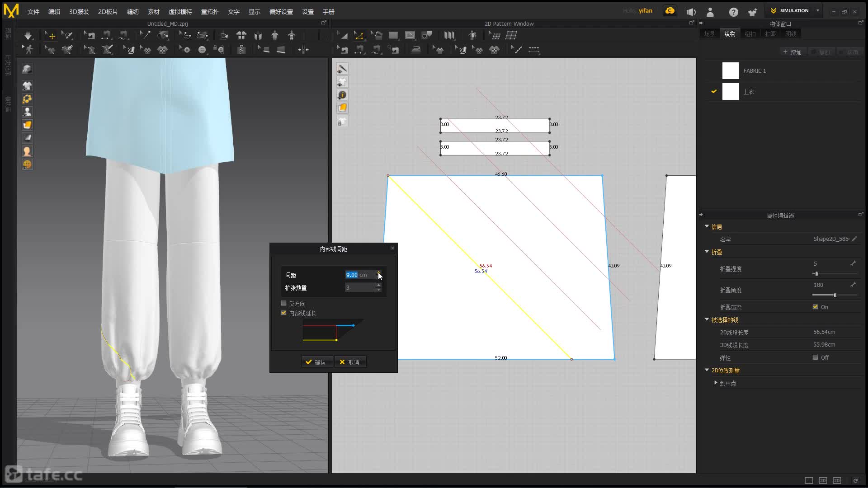
Task: Toggle the 弹性 Off checkbox
Action: 815,357
